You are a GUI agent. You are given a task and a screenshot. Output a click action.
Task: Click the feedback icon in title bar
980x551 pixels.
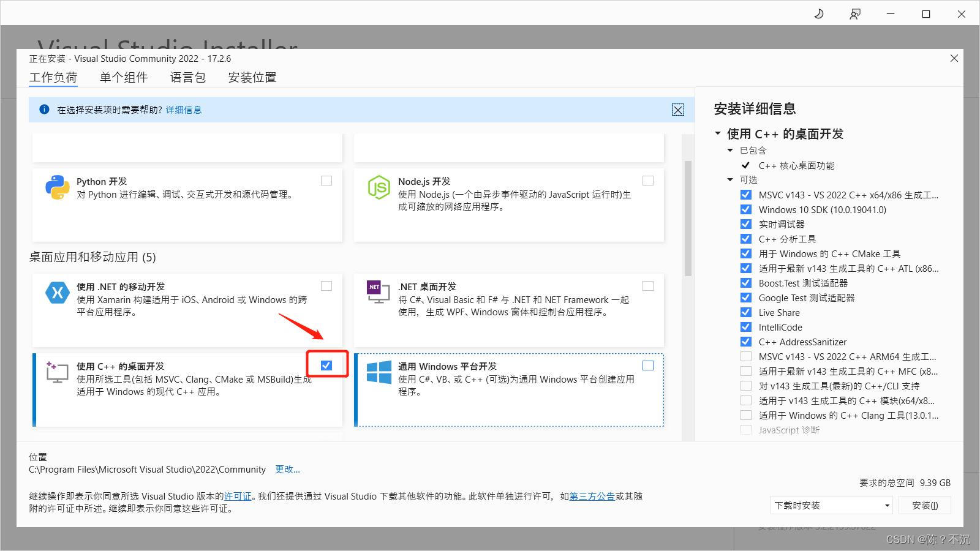[854, 13]
